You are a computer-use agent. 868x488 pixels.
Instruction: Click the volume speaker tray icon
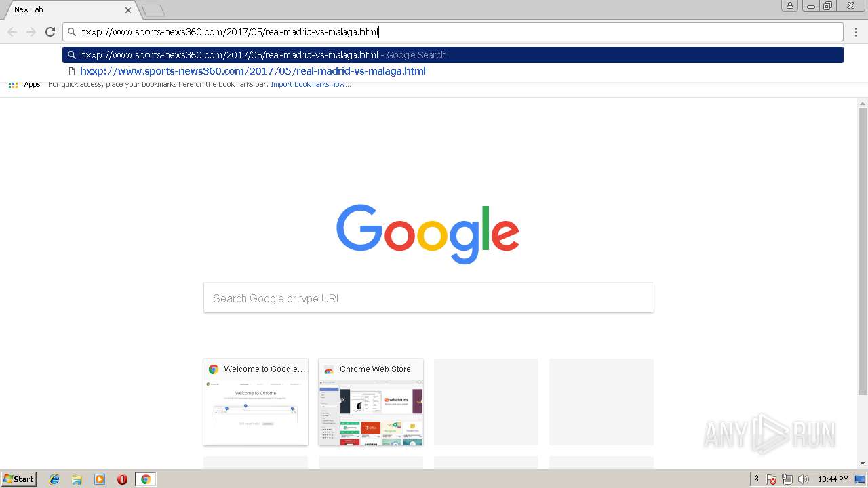804,479
